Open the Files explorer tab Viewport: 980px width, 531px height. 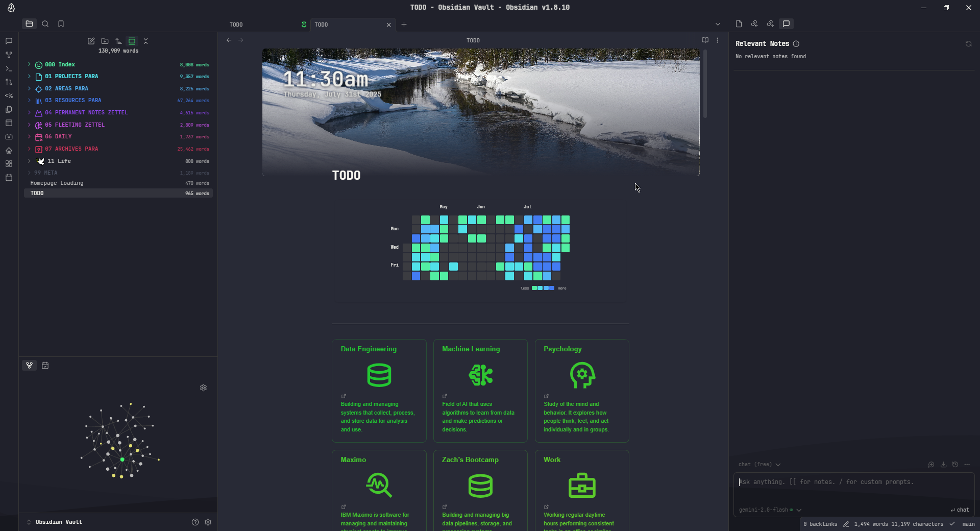pyautogui.click(x=29, y=24)
